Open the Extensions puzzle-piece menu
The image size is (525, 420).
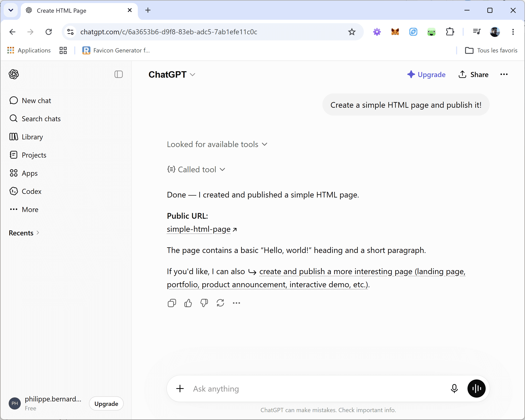[x=450, y=32]
